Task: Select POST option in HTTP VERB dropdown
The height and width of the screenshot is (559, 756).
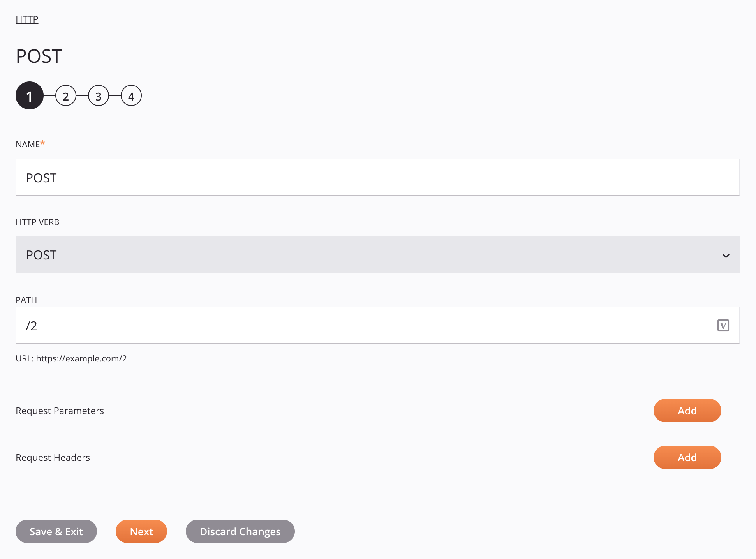Action: pyautogui.click(x=377, y=254)
